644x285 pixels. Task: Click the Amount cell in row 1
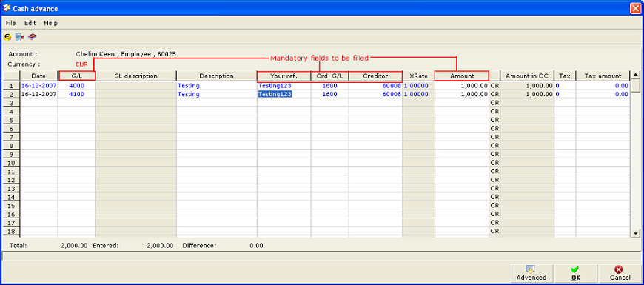462,86
